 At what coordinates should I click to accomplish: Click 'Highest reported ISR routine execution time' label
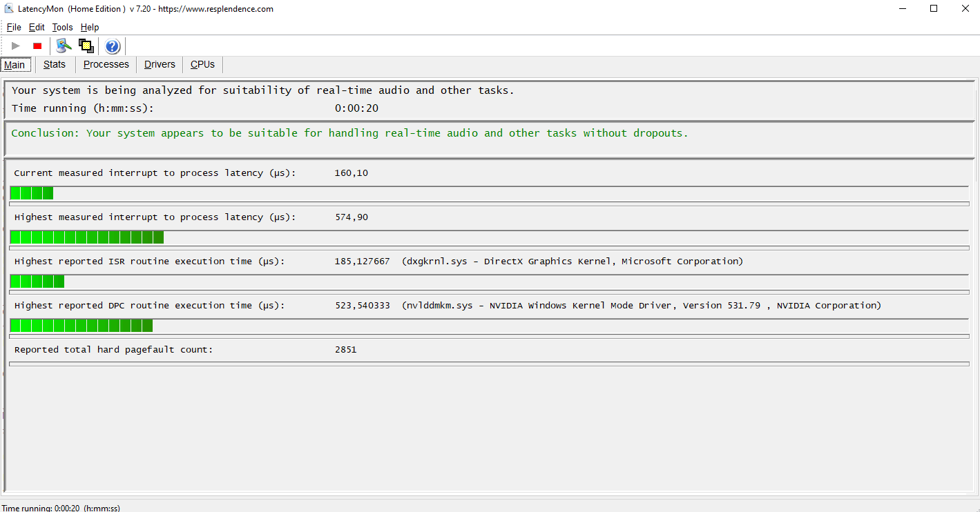149,262
